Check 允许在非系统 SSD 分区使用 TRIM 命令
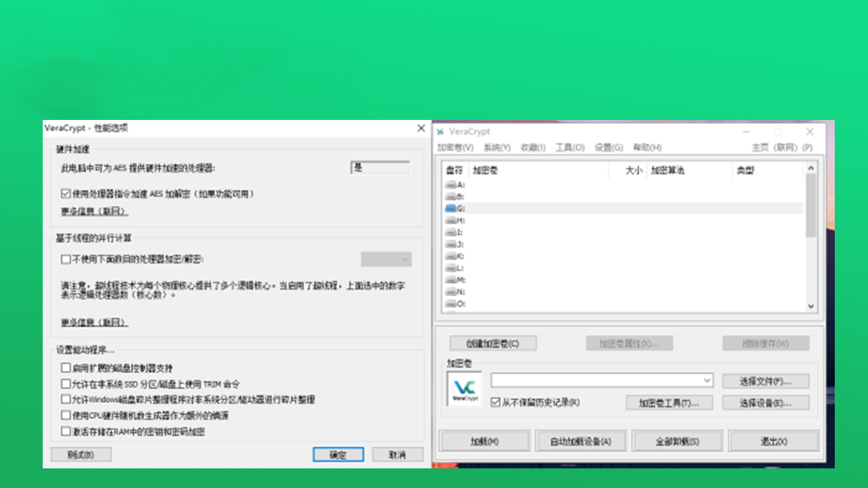Screen dimensions: 868x488 (x=66, y=384)
